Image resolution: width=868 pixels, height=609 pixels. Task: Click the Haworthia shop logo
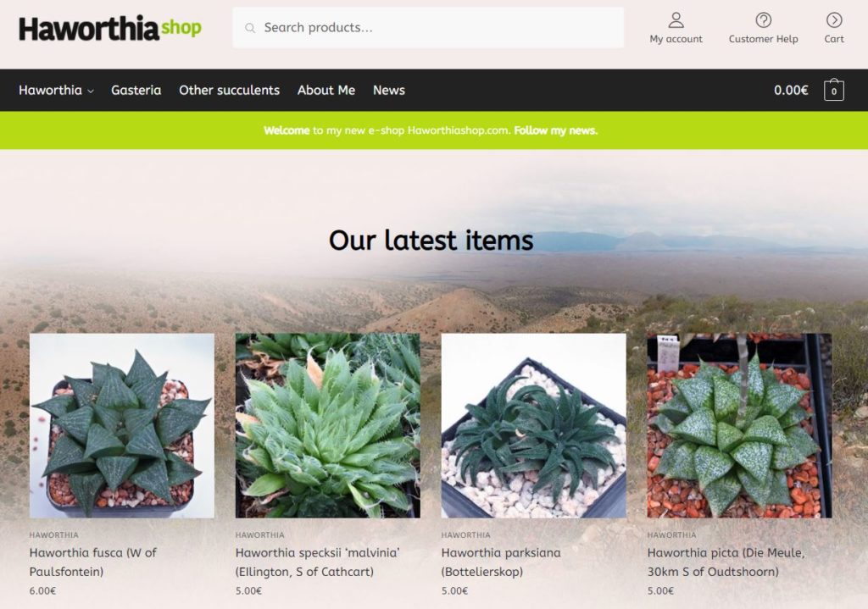tap(110, 28)
